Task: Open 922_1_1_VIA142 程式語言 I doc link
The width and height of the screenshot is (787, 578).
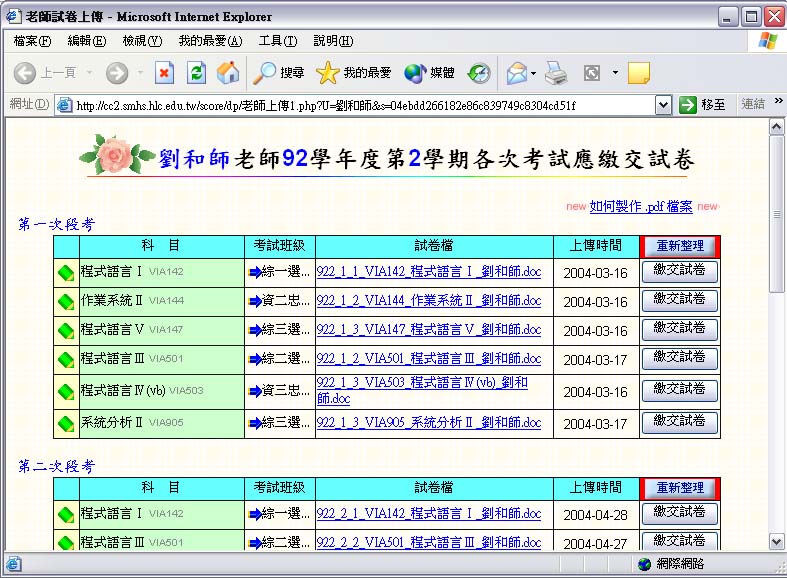Action: [428, 272]
